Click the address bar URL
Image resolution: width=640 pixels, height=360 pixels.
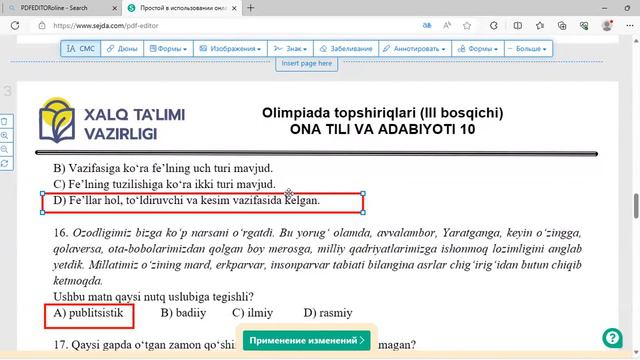(x=106, y=25)
